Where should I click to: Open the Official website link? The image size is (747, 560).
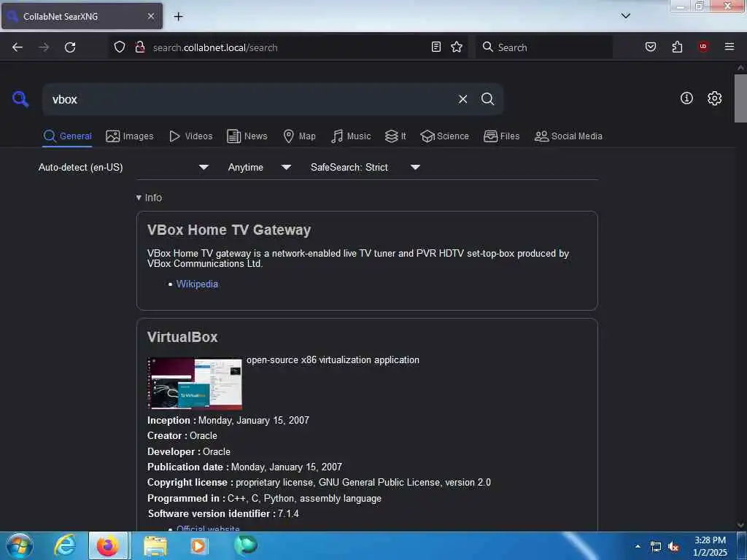(208, 528)
